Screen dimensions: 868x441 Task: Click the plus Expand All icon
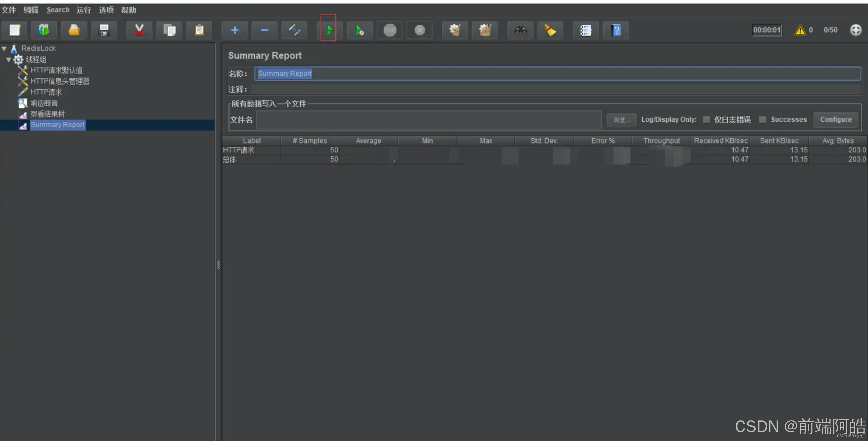[x=235, y=31]
